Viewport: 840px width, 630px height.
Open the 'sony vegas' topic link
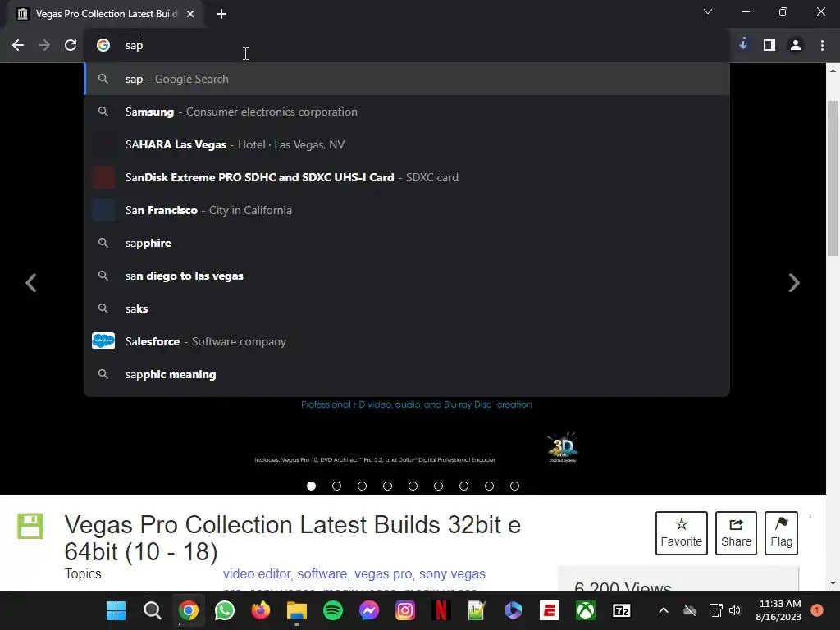452,573
